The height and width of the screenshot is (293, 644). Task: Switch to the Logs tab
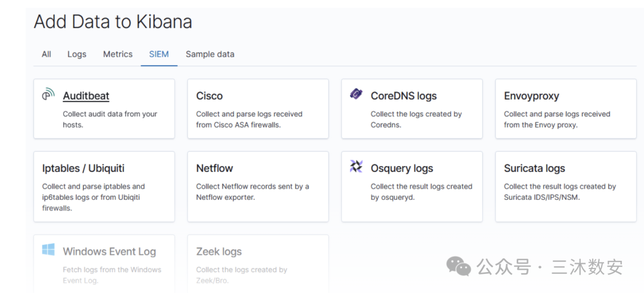pyautogui.click(x=77, y=54)
